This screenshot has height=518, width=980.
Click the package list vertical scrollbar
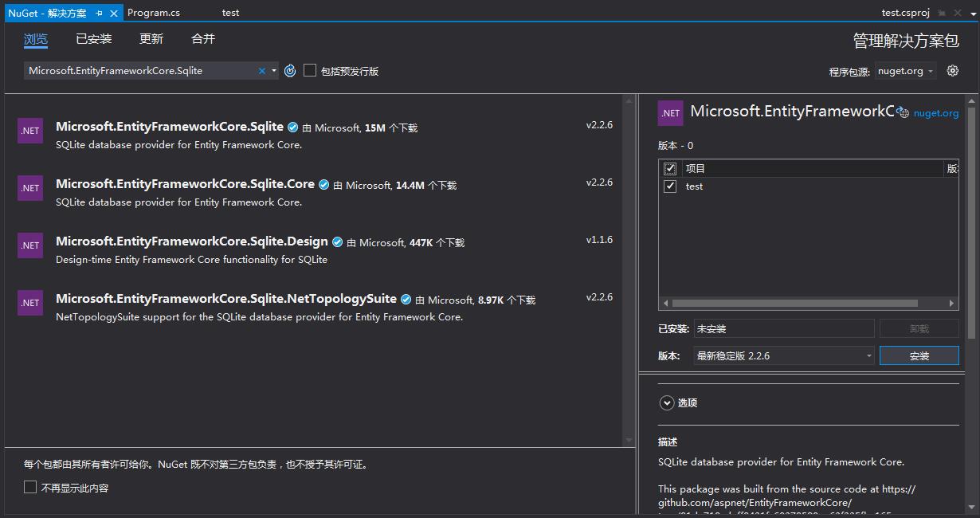(629, 271)
